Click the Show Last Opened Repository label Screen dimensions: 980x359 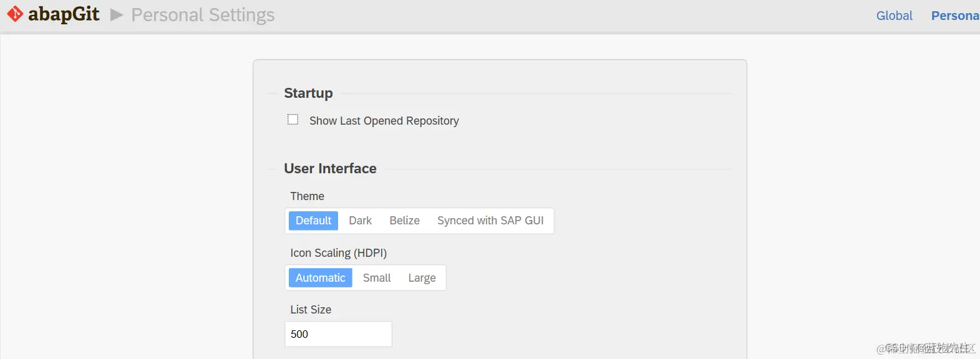(x=384, y=121)
